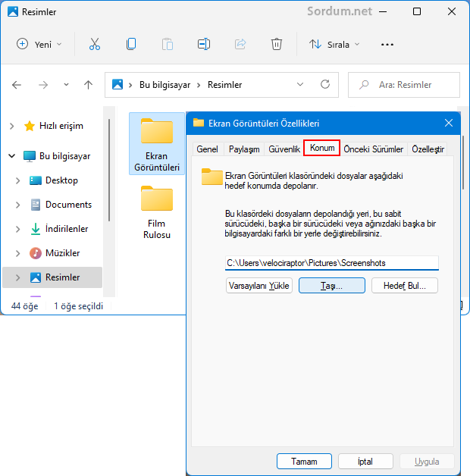Select the Film Rulosu folder
The width and height of the screenshot is (470, 476).
pyautogui.click(x=157, y=213)
